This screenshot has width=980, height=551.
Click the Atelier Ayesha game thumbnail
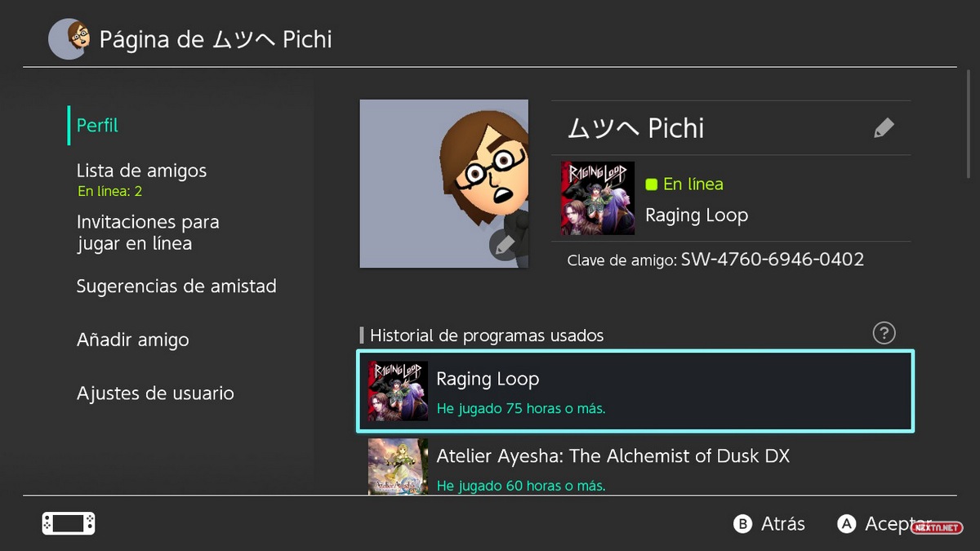(398, 467)
